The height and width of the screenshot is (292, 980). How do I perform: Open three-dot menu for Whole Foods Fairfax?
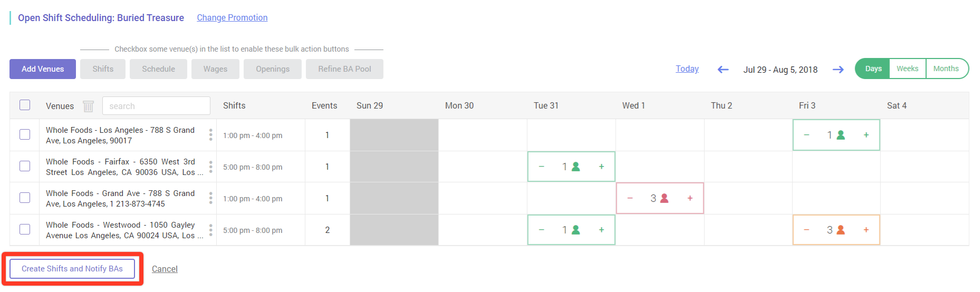(x=210, y=167)
